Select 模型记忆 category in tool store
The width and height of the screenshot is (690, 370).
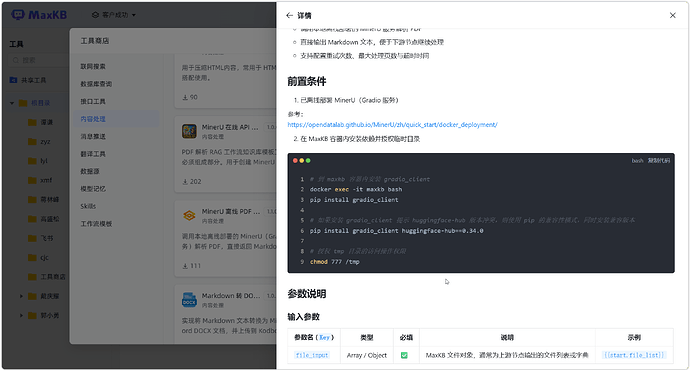[93, 189]
